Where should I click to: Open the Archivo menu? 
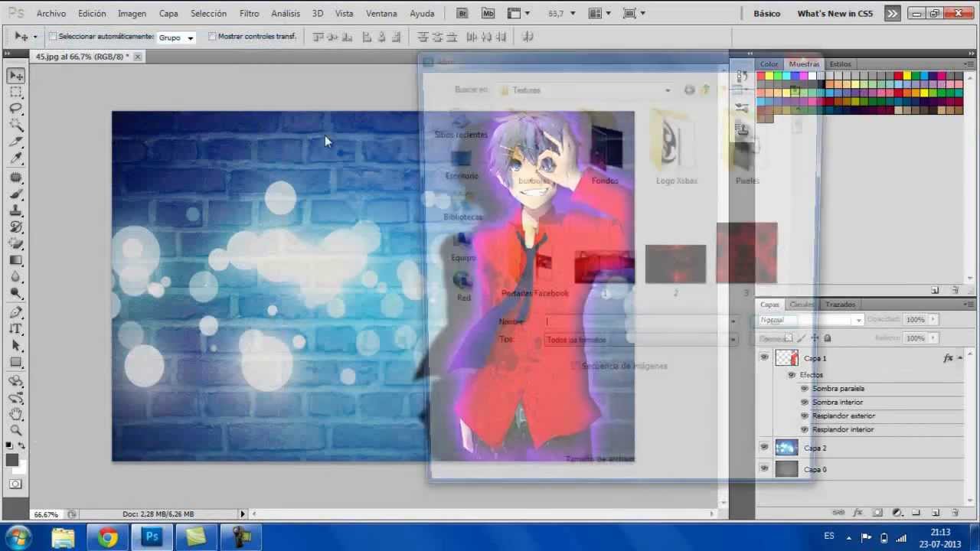(x=51, y=14)
